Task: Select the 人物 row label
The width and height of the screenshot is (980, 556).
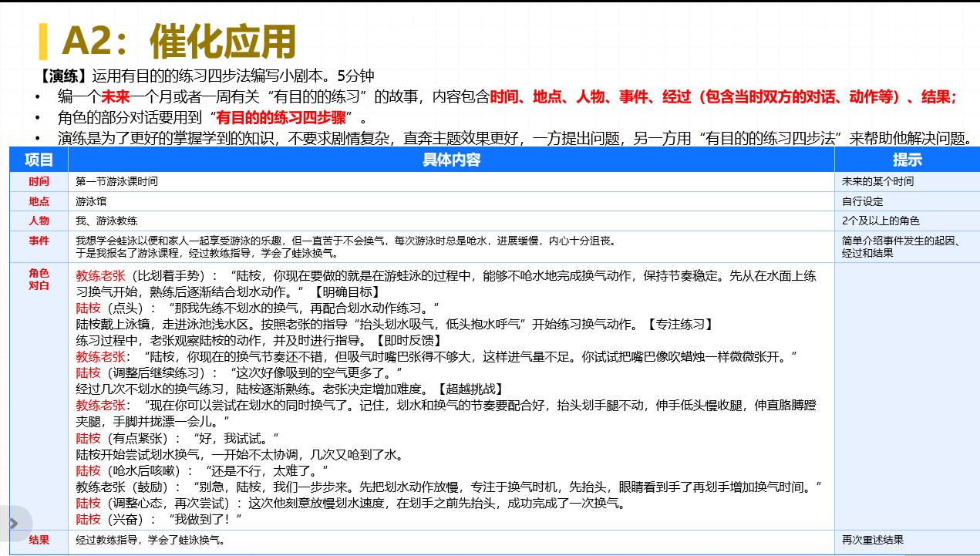Action: tap(39, 221)
